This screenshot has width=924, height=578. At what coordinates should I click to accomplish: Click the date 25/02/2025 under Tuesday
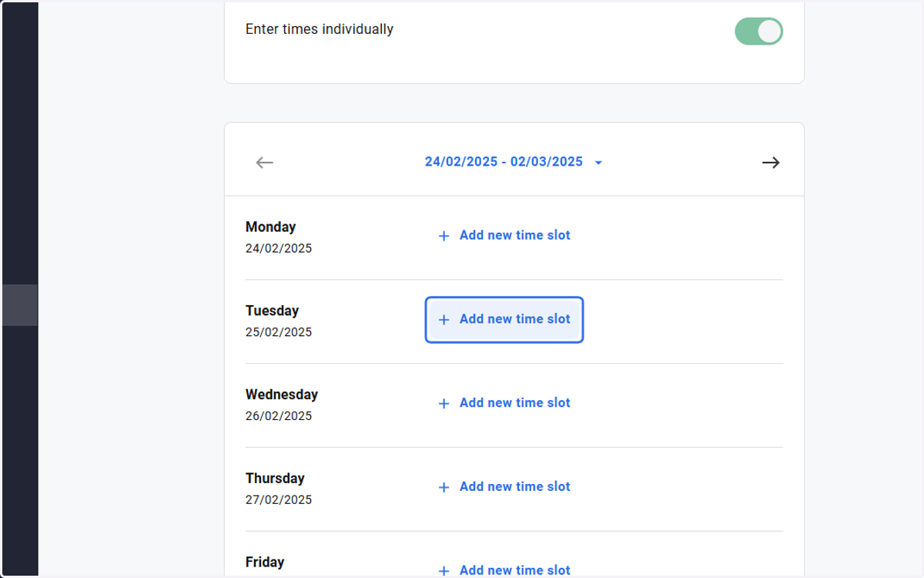[279, 332]
